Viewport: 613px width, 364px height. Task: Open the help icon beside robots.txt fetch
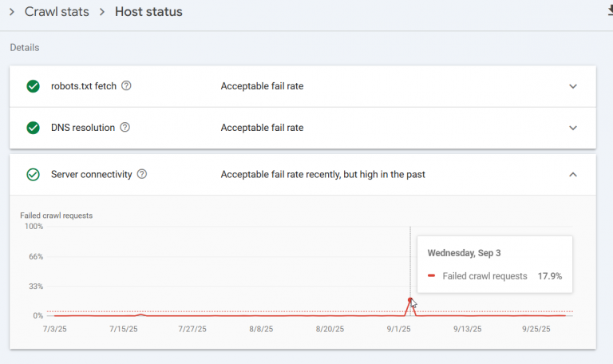click(x=126, y=86)
